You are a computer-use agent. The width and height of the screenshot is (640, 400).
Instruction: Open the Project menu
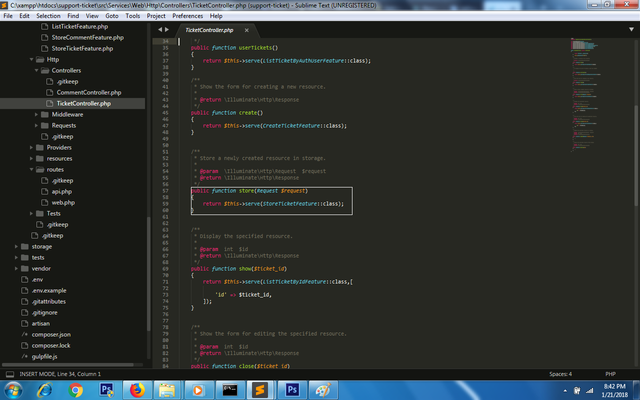(x=156, y=16)
